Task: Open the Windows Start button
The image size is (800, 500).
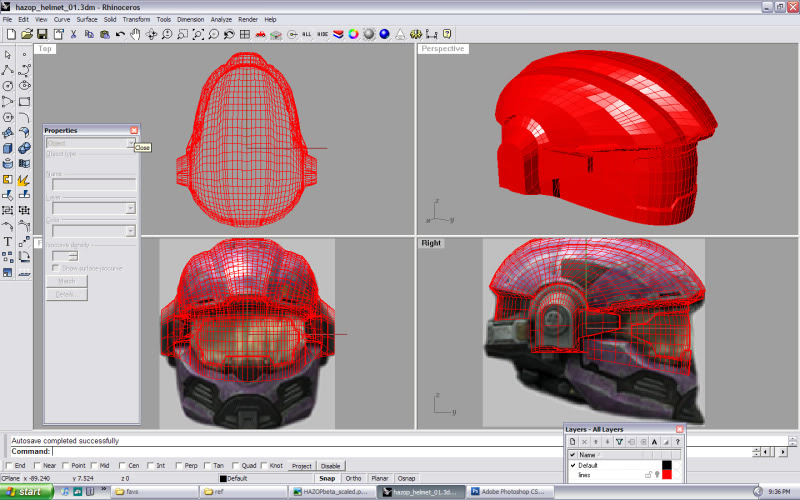Action: [x=27, y=492]
